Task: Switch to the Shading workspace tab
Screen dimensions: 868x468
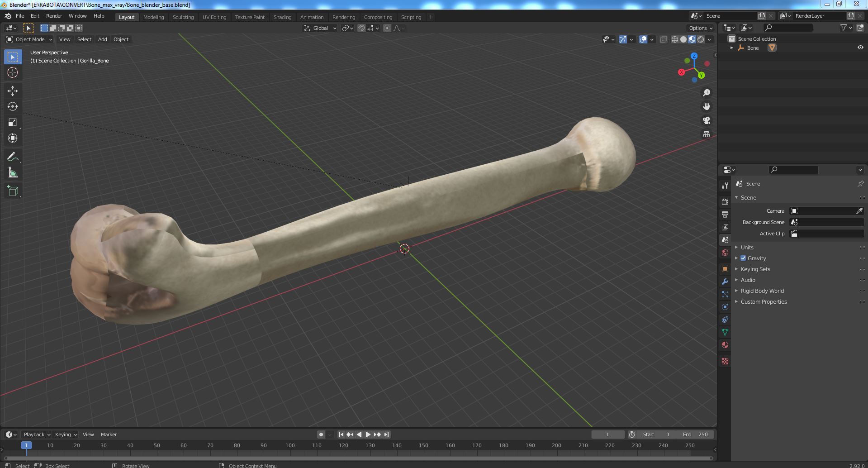Action: 282,17
